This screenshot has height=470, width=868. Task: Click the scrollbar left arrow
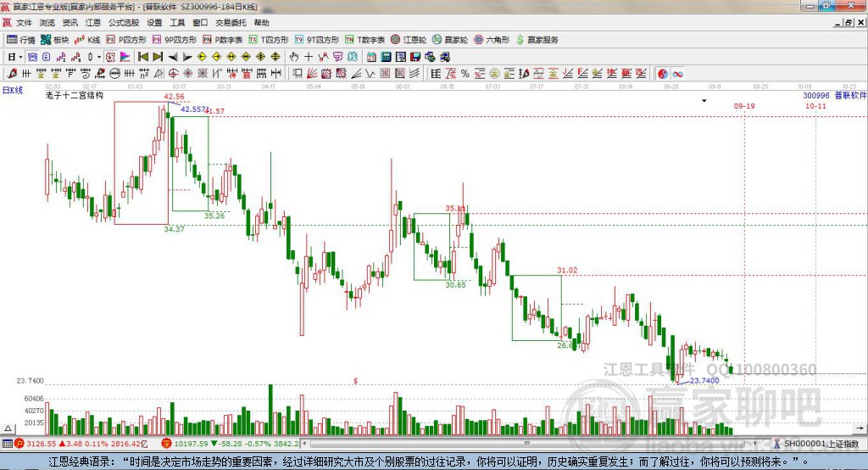304,444
